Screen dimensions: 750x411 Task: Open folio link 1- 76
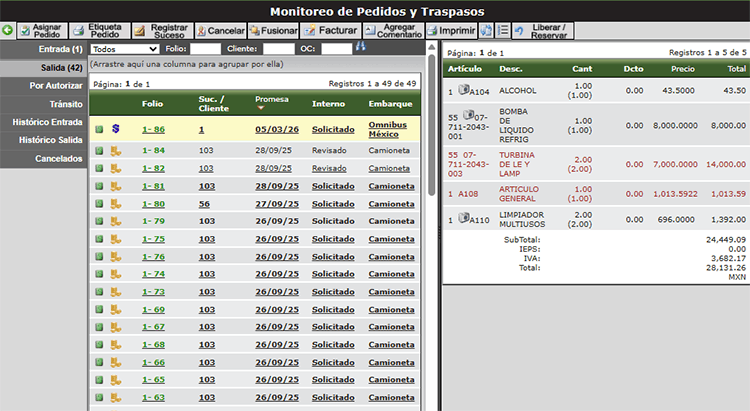click(153, 257)
